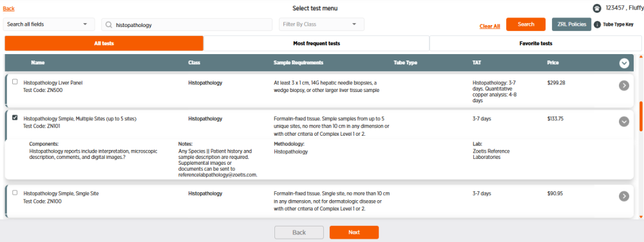Click the TAT column header
Screen dimensions: 644x242
pyautogui.click(x=477, y=63)
